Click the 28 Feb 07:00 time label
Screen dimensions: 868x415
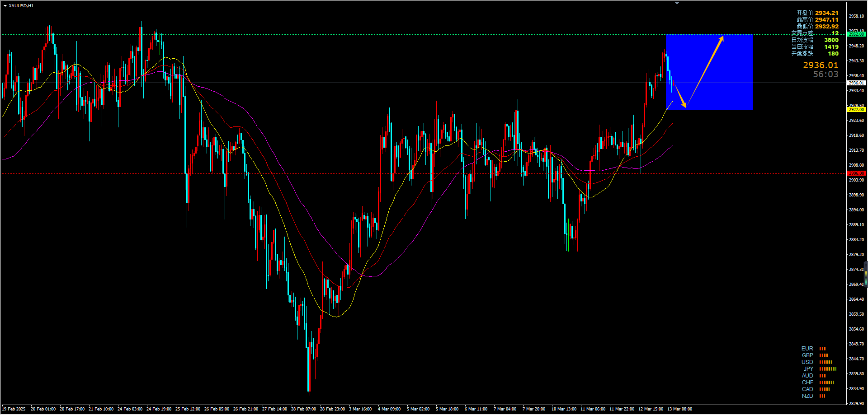(304, 409)
